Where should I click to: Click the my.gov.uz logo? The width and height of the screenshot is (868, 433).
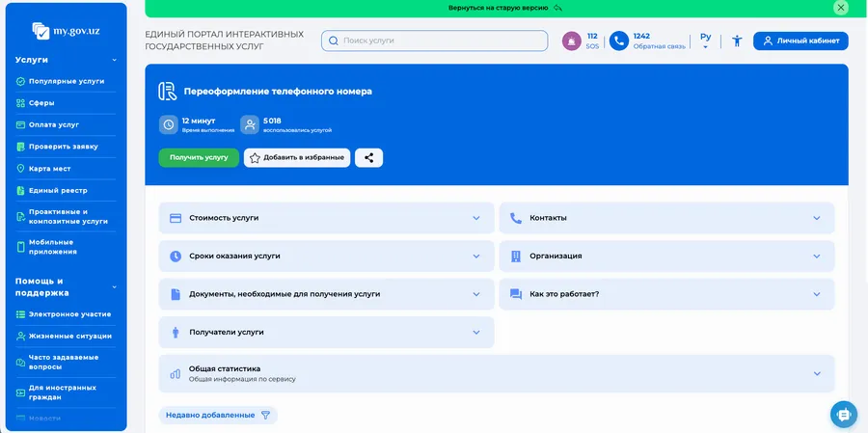click(x=66, y=30)
